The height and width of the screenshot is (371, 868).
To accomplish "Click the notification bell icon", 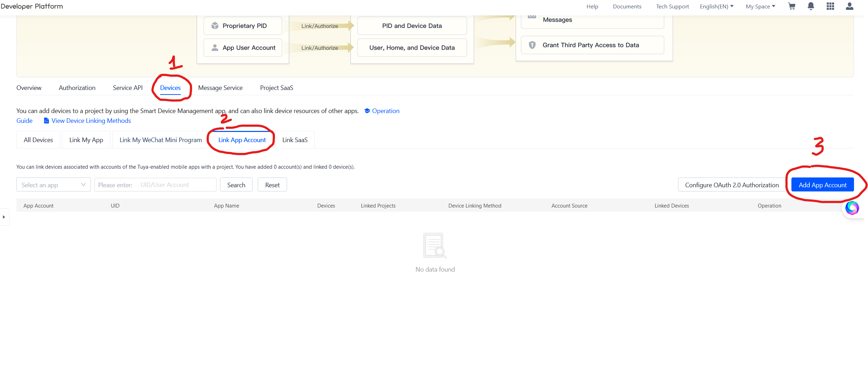I will (x=811, y=6).
